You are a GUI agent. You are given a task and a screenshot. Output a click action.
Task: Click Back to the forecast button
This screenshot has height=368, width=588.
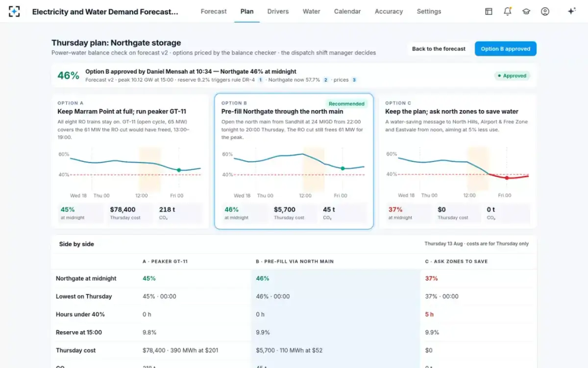pos(439,49)
